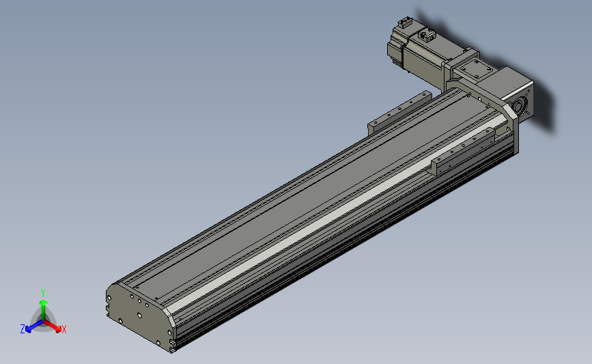Click the red X axis arrow of the triad
Image resolution: width=592 pixels, height=364 pixels.
53,326
